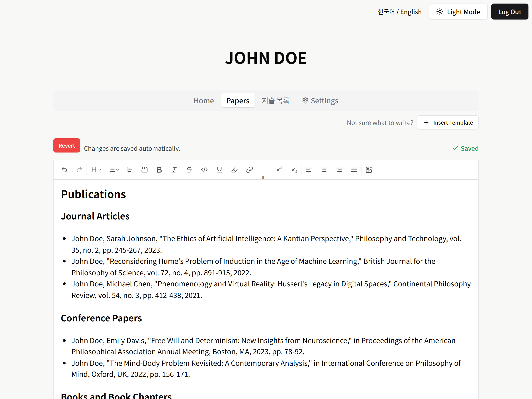532x399 pixels.
Task: Apply subscript formatting
Action: [x=294, y=170]
